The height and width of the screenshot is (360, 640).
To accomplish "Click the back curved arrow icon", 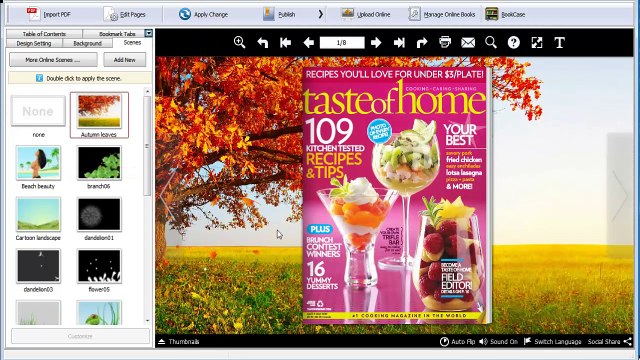I will pos(262,42).
